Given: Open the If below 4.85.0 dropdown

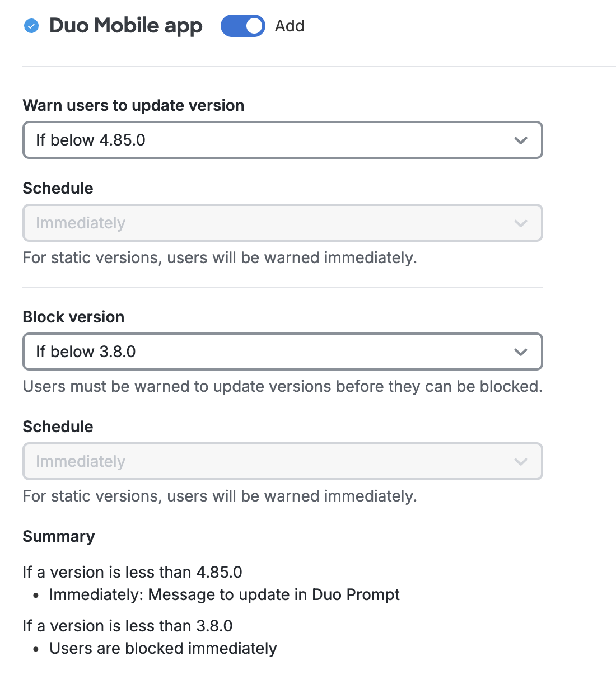Looking at the screenshot, I should (x=282, y=140).
